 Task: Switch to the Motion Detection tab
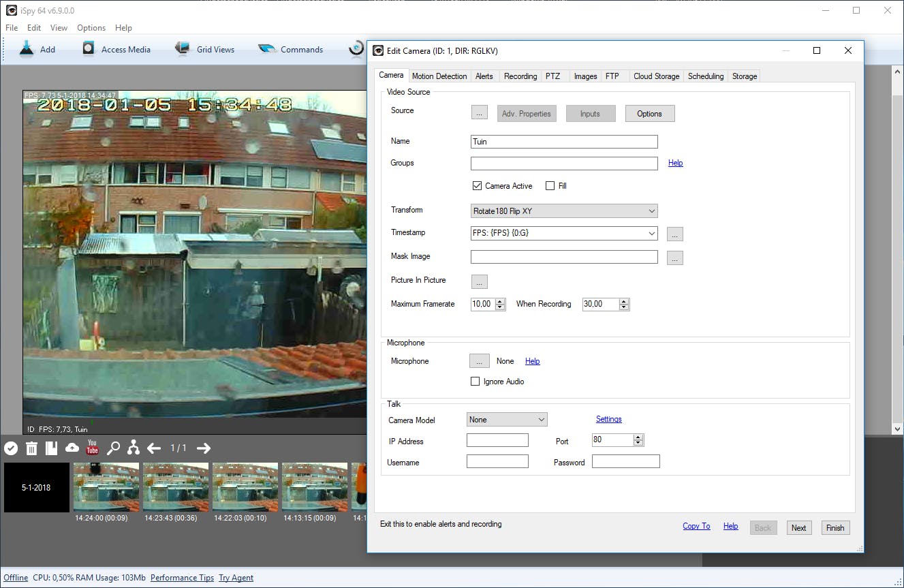pos(439,76)
